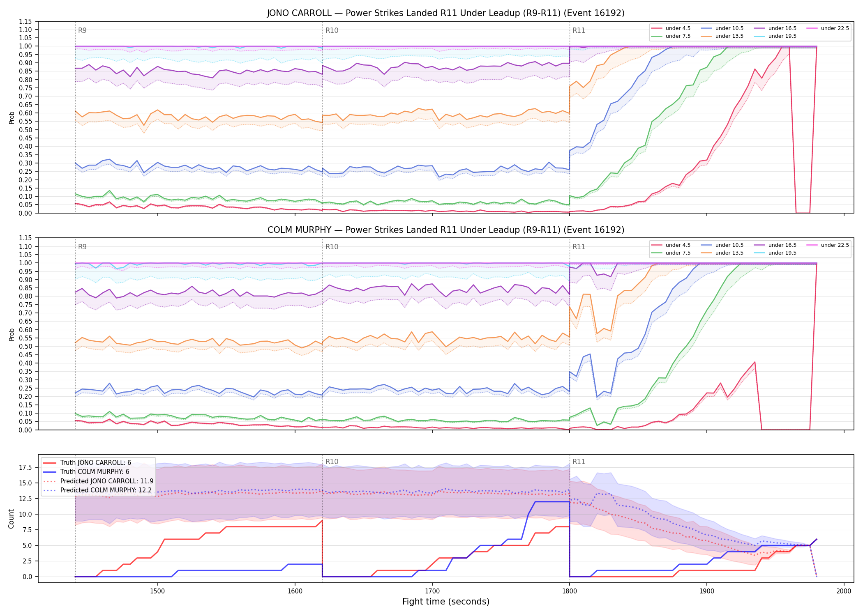Click the R10 round marker in the Count chart
The width and height of the screenshot is (863, 616).
(332, 462)
